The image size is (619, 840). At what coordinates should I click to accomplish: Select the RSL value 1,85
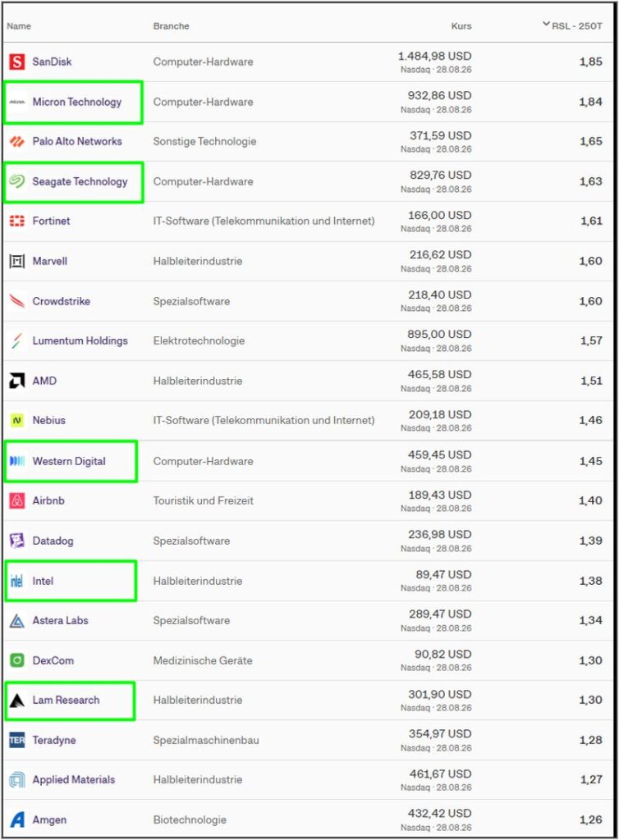click(591, 62)
